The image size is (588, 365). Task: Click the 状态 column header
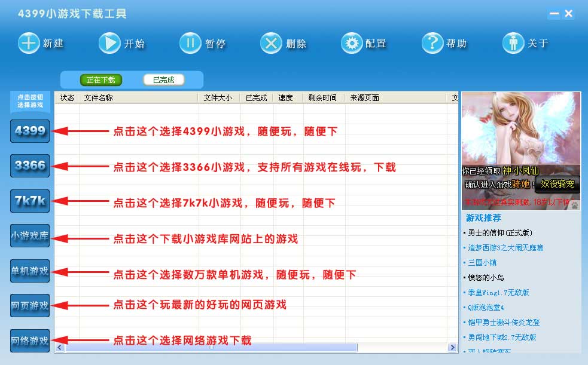(67, 98)
